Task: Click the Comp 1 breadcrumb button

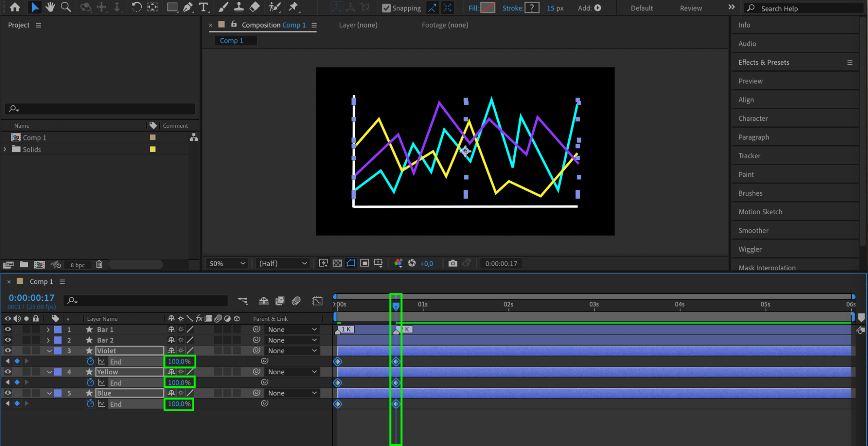Action: (231, 40)
